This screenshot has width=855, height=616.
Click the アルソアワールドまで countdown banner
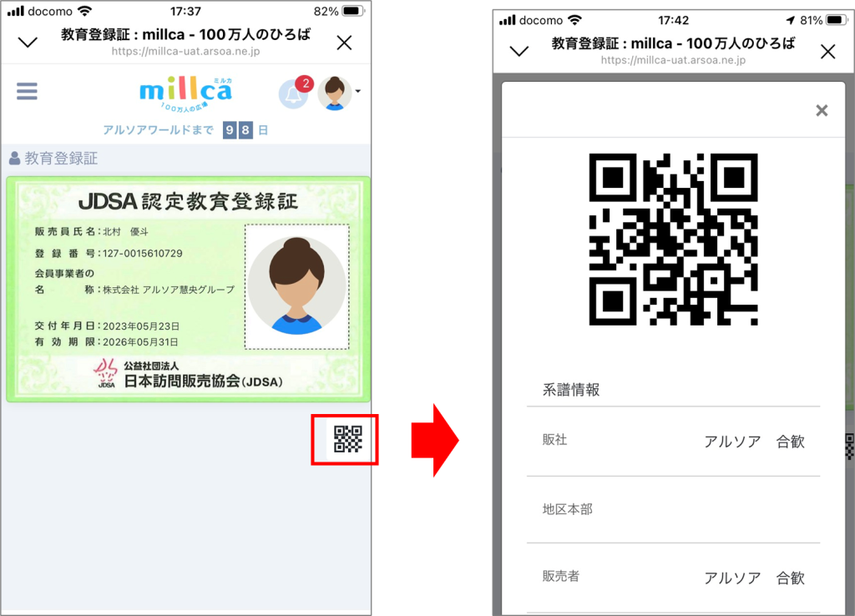[185, 130]
